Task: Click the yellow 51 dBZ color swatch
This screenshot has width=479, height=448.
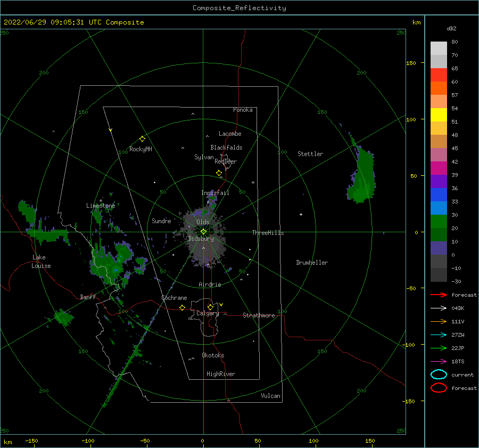Action: pyautogui.click(x=439, y=115)
